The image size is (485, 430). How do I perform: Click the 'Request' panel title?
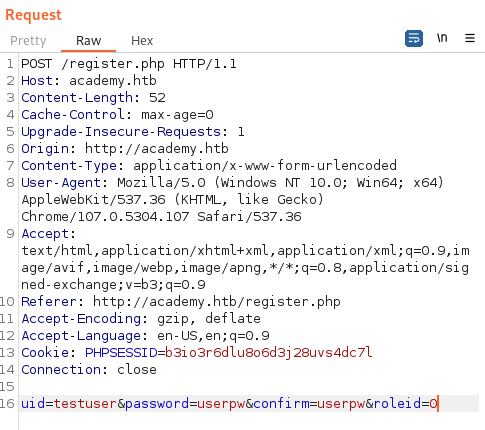(33, 15)
